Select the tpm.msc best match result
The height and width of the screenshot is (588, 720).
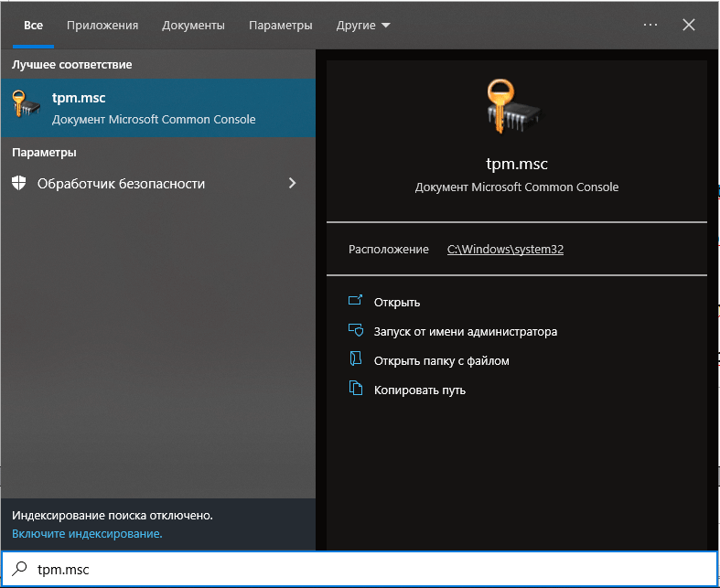[158, 108]
